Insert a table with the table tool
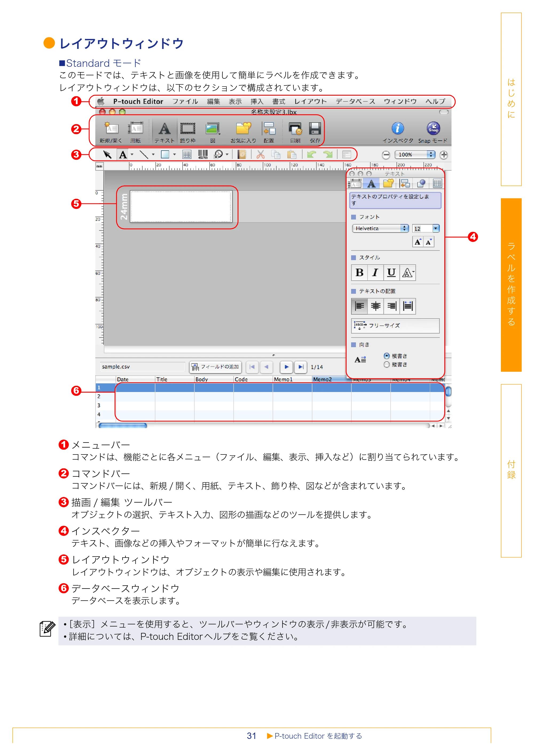Screen dimensions: 534x756 coord(187,154)
